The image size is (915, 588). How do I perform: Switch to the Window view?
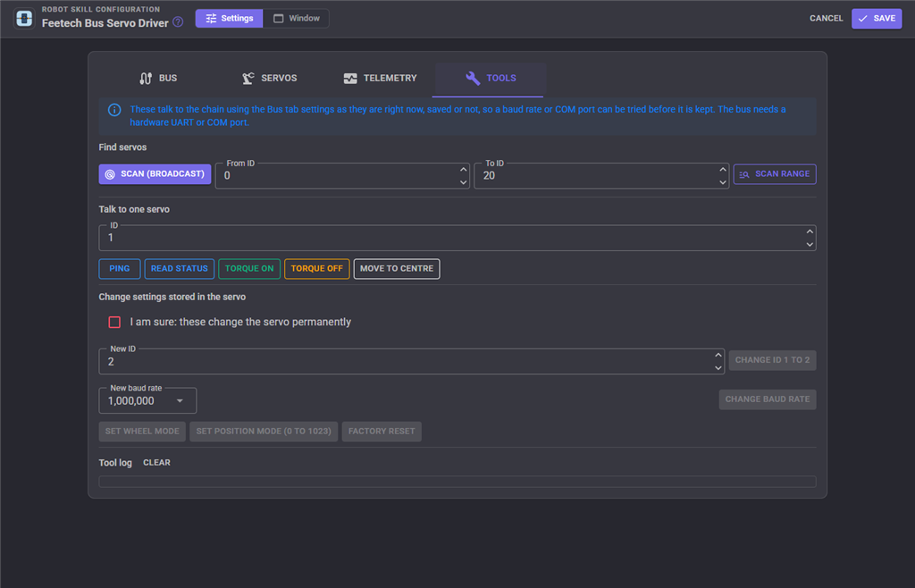pyautogui.click(x=296, y=18)
